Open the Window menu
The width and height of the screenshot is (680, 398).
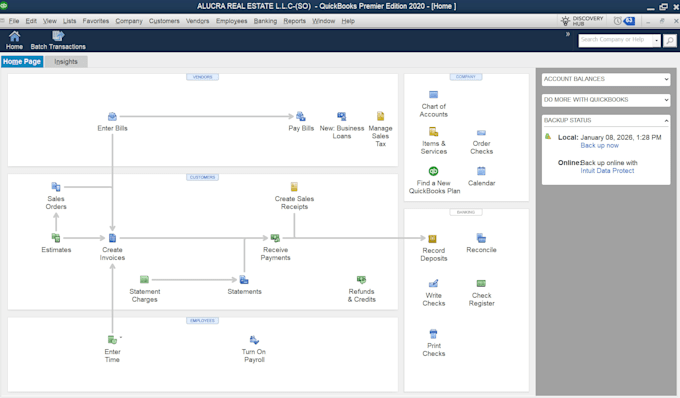(324, 21)
